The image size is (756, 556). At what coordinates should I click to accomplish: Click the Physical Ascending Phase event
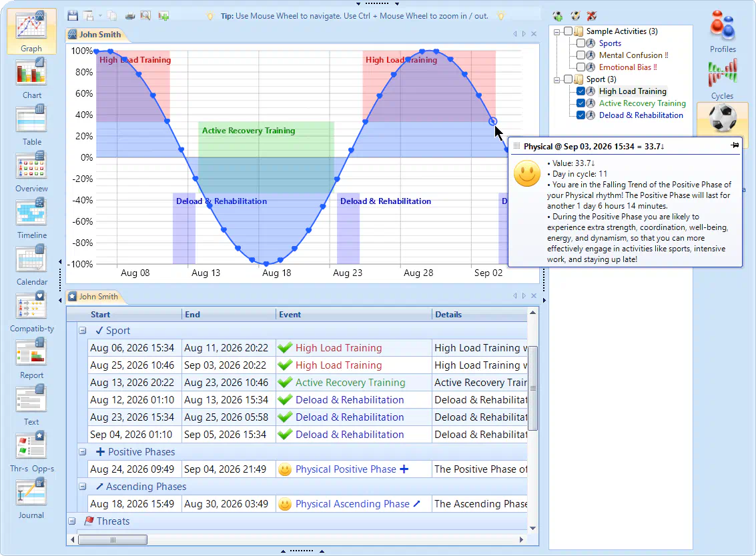[352, 504]
